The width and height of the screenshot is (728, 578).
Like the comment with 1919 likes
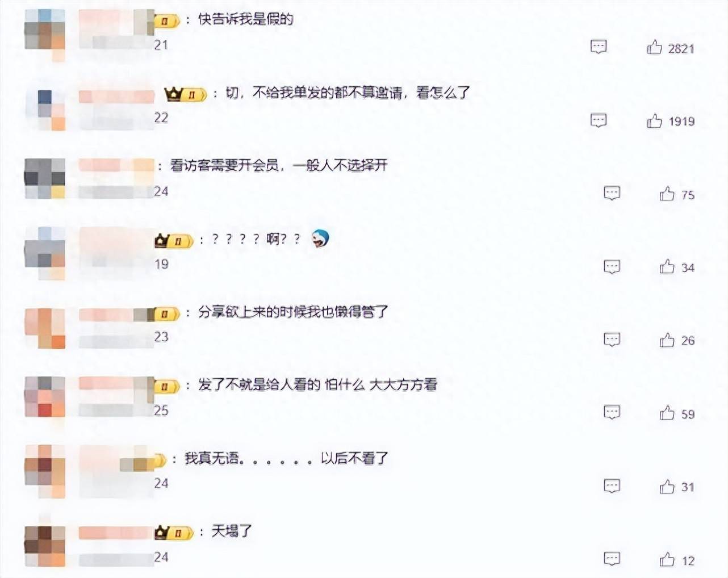coord(654,120)
